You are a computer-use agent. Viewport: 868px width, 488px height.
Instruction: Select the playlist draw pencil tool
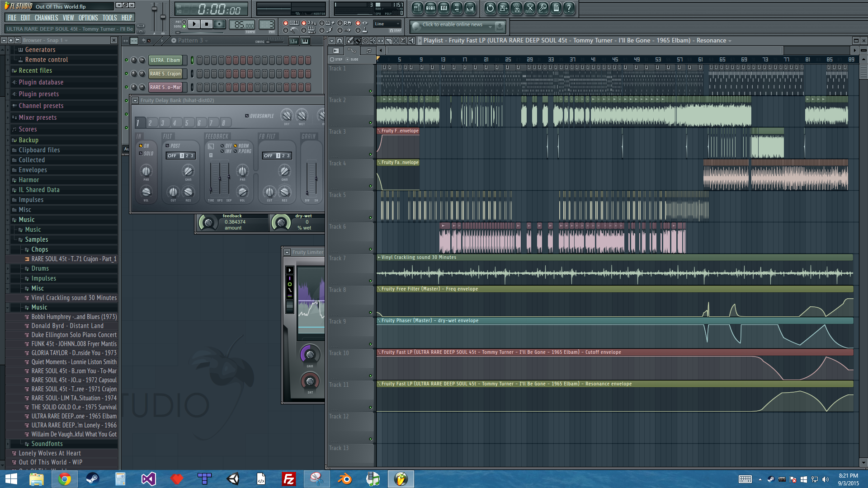pyautogui.click(x=350, y=41)
